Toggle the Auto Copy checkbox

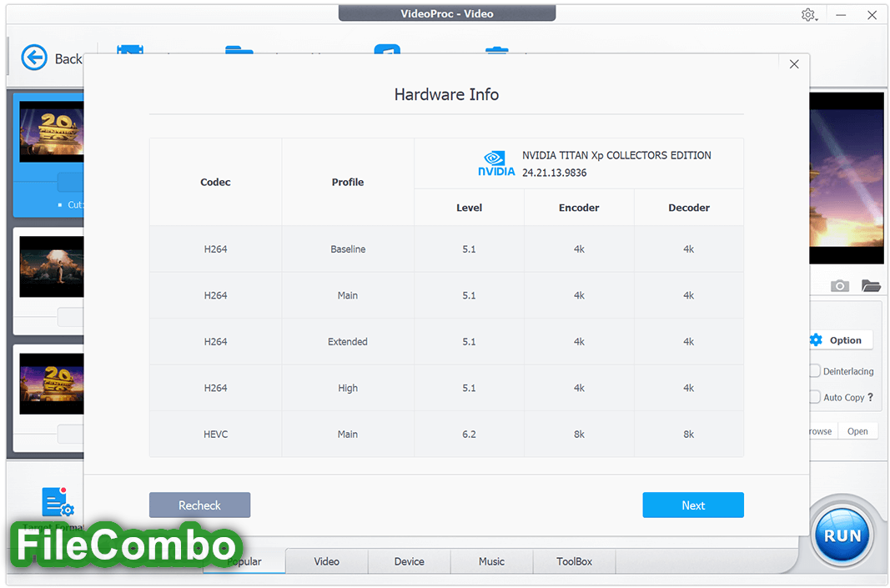coord(815,397)
